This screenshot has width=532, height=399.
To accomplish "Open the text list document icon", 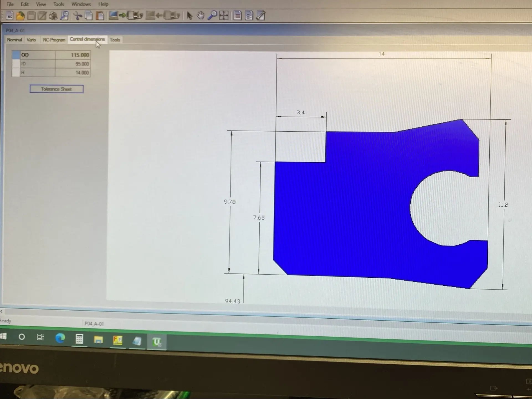I will tap(249, 16).
